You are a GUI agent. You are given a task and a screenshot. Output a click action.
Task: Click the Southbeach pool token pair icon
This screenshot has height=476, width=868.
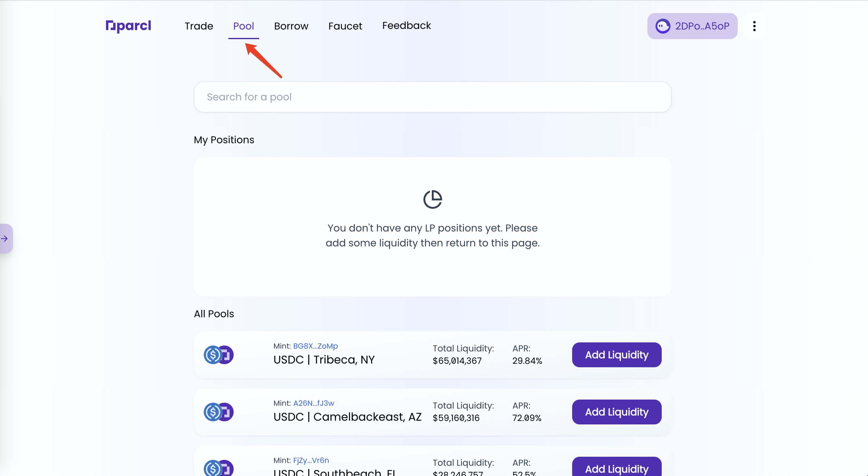218,468
